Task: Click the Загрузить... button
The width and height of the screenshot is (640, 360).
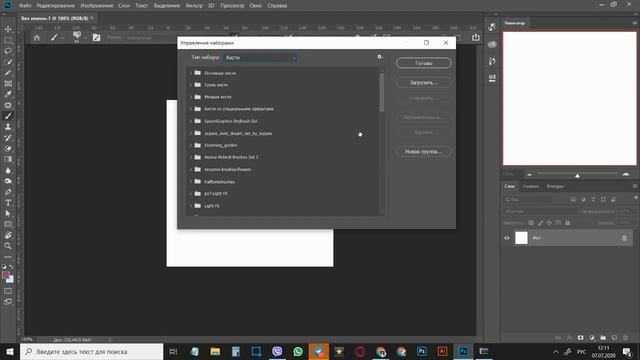Action: point(424,82)
